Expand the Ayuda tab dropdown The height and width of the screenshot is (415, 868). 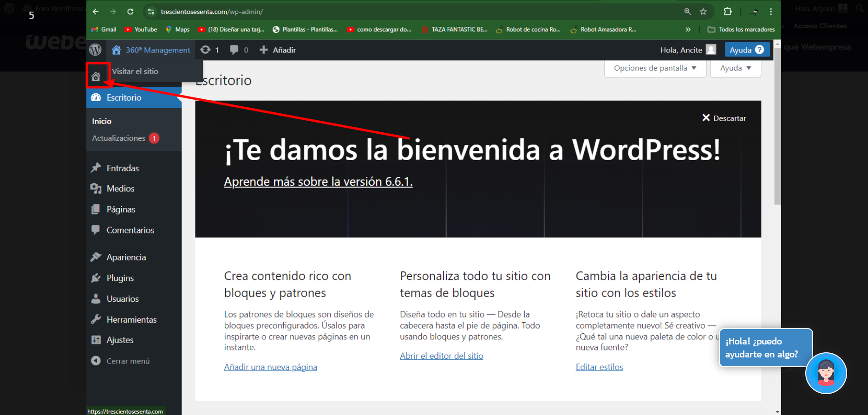click(x=736, y=68)
